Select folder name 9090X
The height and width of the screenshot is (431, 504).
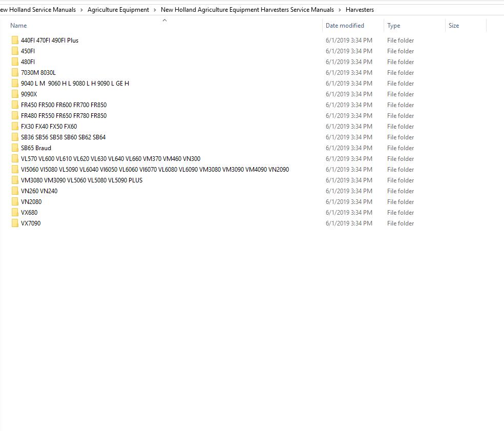tap(29, 94)
